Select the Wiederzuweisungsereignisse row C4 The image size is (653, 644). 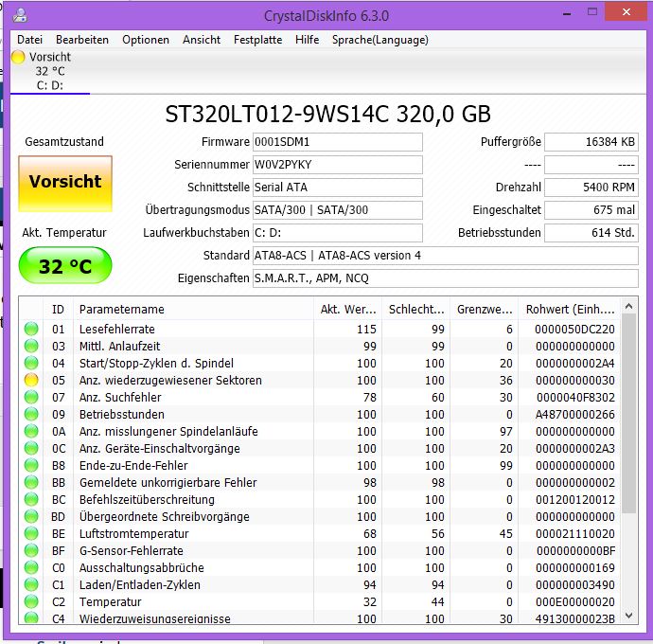click(x=320, y=618)
